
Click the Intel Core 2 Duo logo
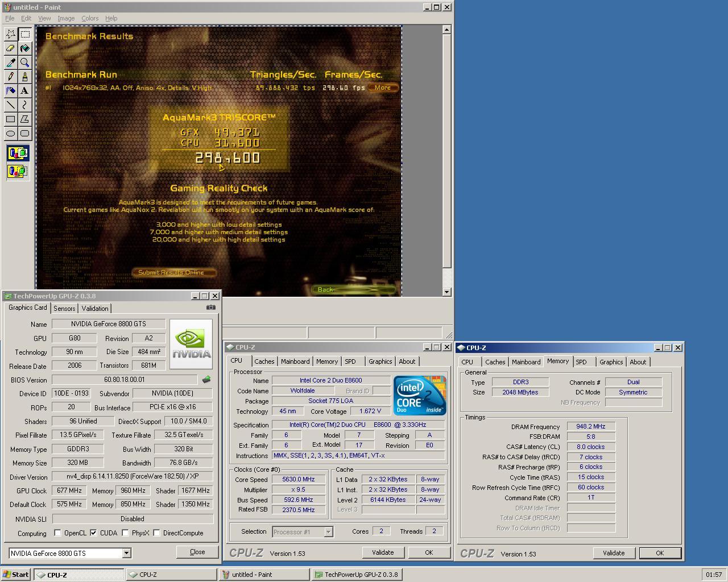point(420,396)
